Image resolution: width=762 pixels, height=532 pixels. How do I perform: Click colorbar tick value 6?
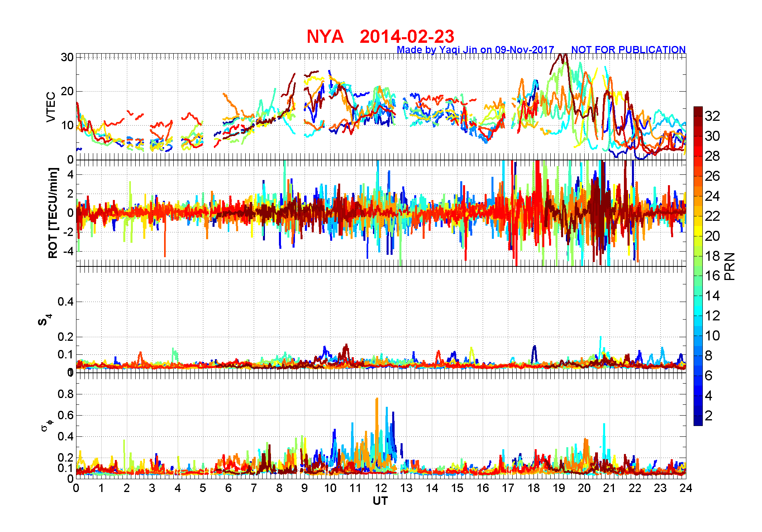click(x=709, y=376)
